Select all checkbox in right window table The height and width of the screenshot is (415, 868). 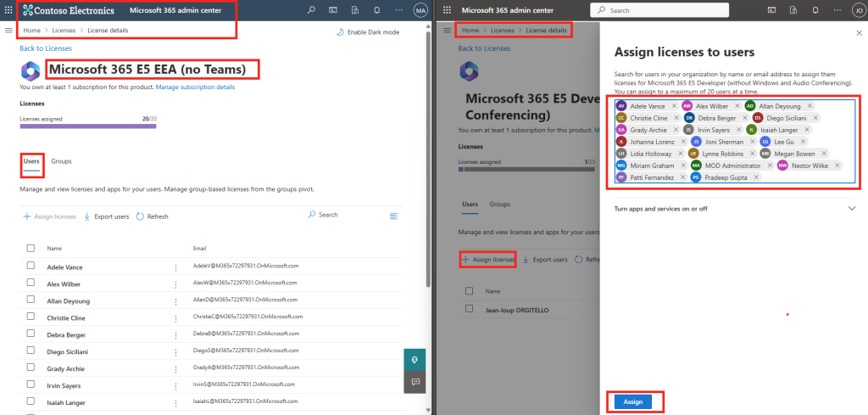pos(470,291)
